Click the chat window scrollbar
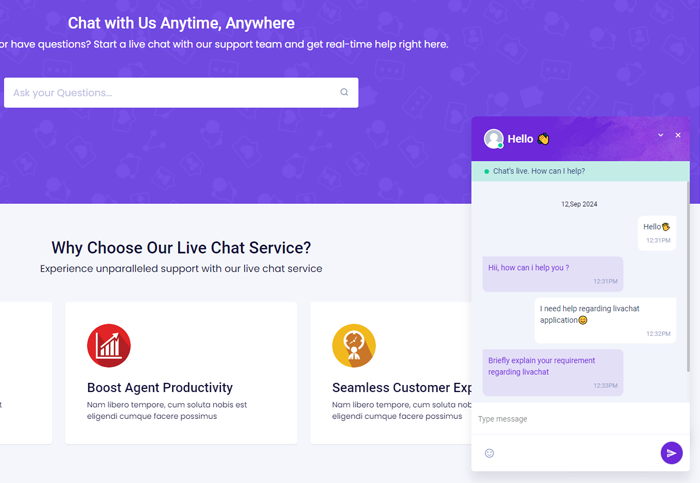 coord(688,277)
